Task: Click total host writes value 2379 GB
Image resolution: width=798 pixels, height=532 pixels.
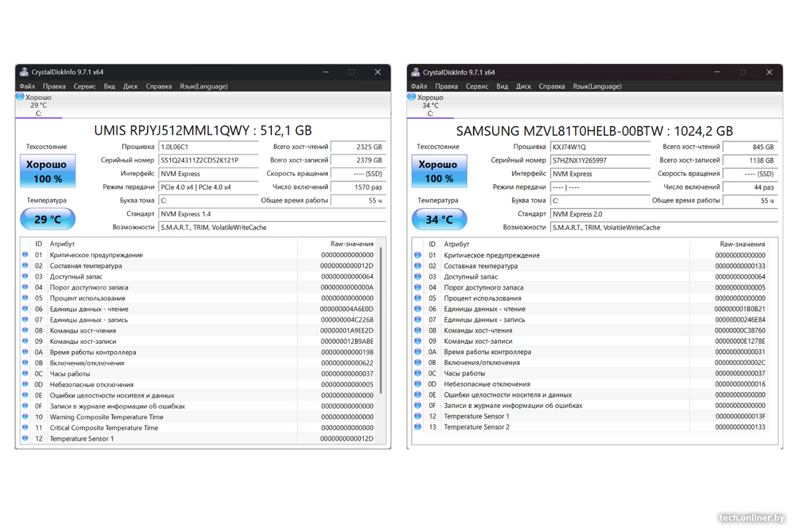Action: [x=358, y=160]
